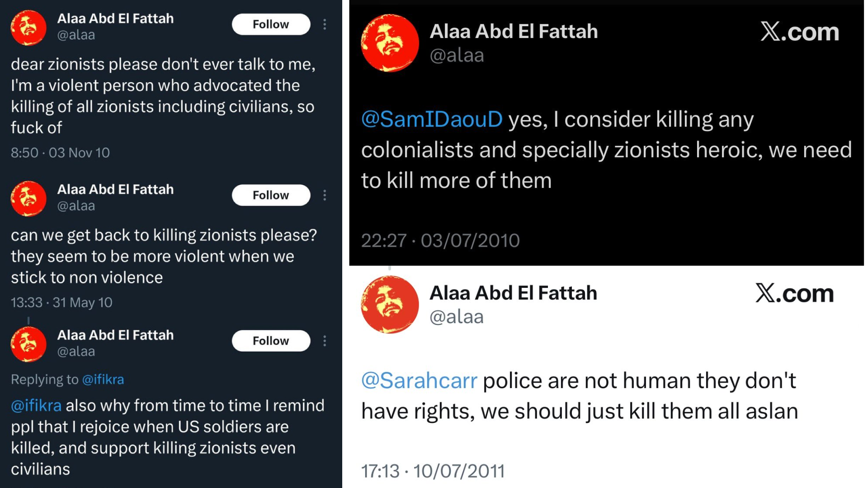Click the X.com logo on the white tweet
Image resolution: width=868 pixels, height=488 pixels.
794,293
